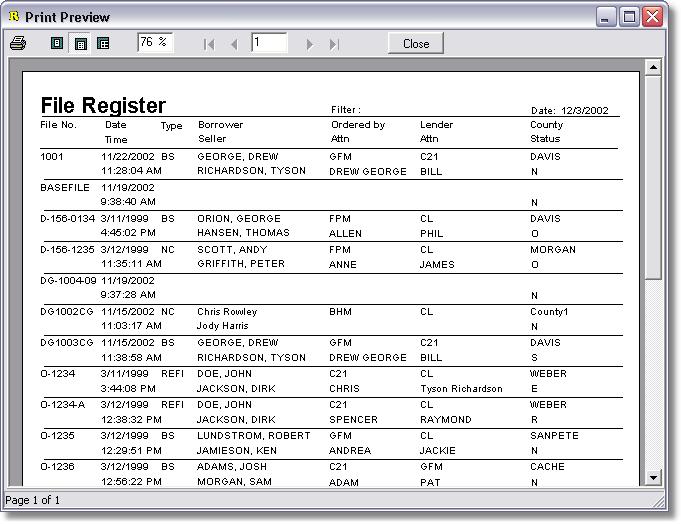Click attn ANDREA

(350, 451)
